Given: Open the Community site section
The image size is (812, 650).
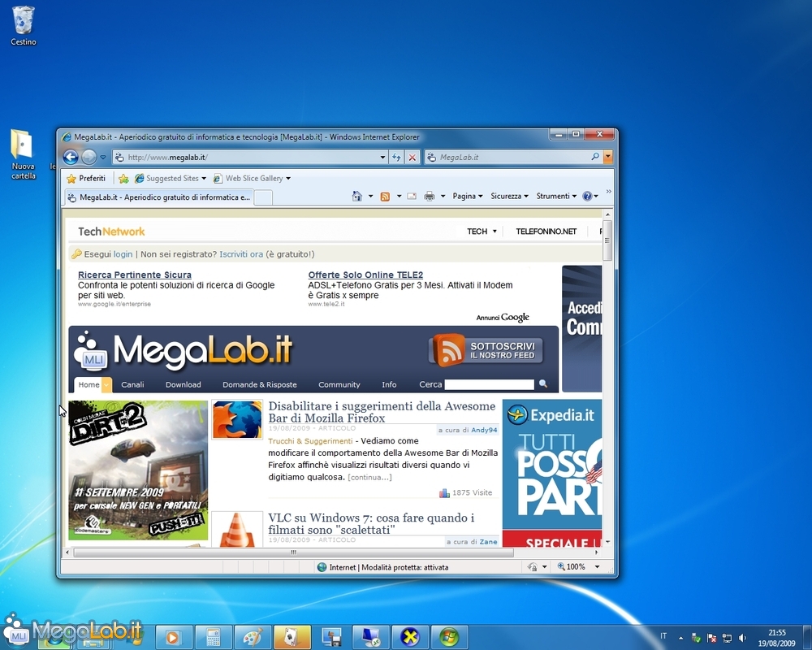Looking at the screenshot, I should (339, 384).
